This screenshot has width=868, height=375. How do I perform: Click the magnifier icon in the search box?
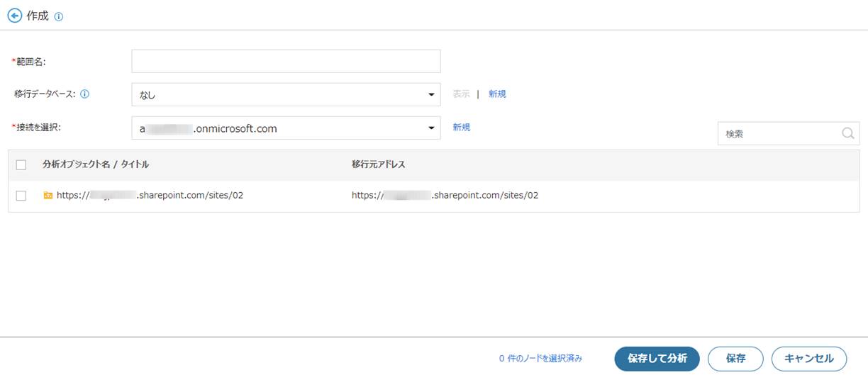tap(848, 133)
